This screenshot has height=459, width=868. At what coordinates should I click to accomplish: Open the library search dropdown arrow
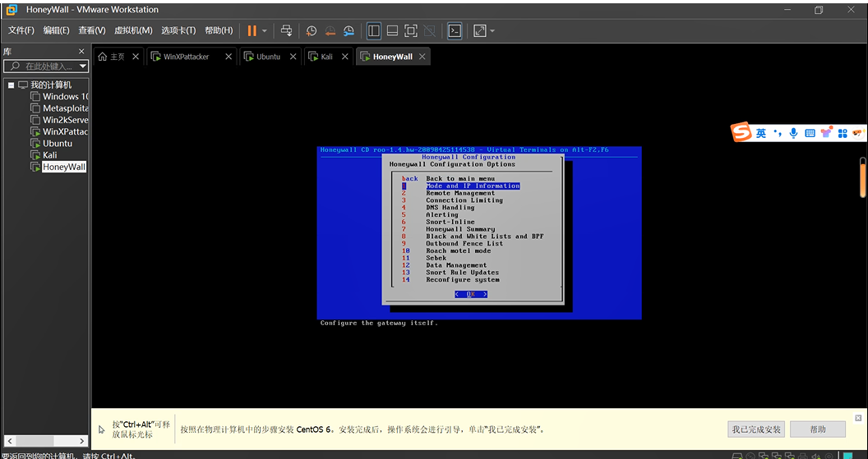[x=83, y=67]
